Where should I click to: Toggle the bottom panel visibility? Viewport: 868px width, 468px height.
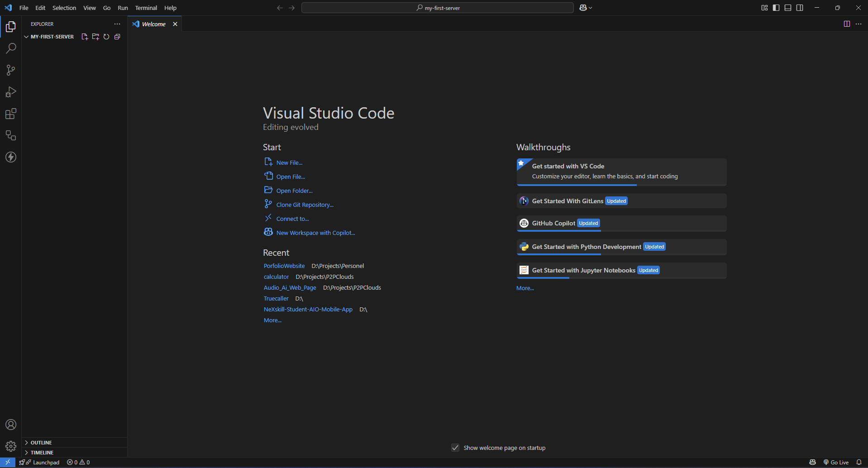[787, 8]
